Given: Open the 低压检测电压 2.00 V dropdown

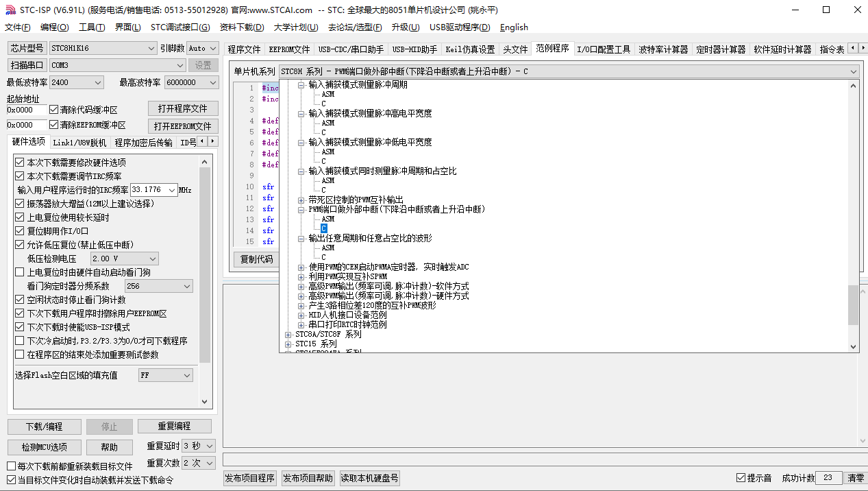Looking at the screenshot, I should [125, 259].
